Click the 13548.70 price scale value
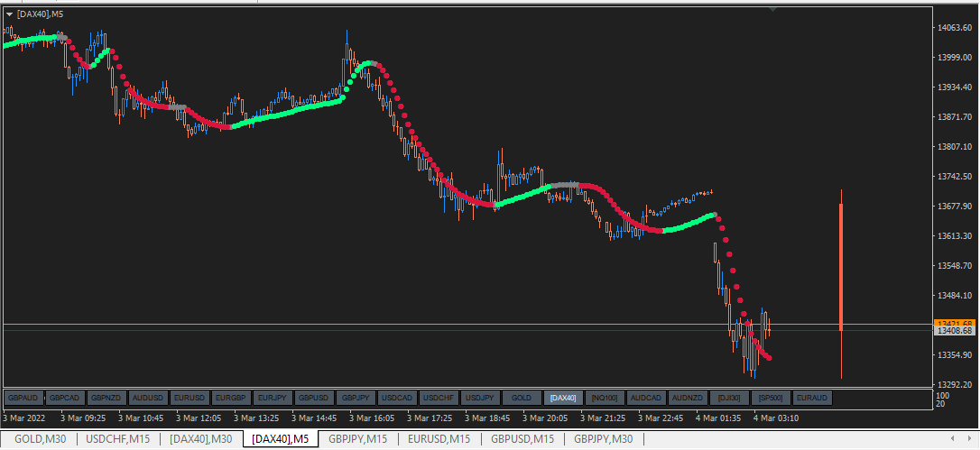Image resolution: width=980 pixels, height=450 pixels. [957, 266]
